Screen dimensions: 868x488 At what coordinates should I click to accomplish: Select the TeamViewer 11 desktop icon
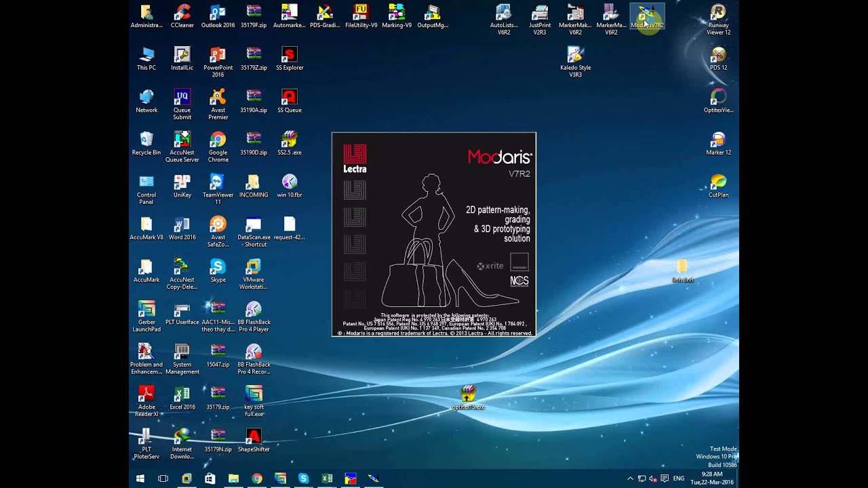(218, 189)
